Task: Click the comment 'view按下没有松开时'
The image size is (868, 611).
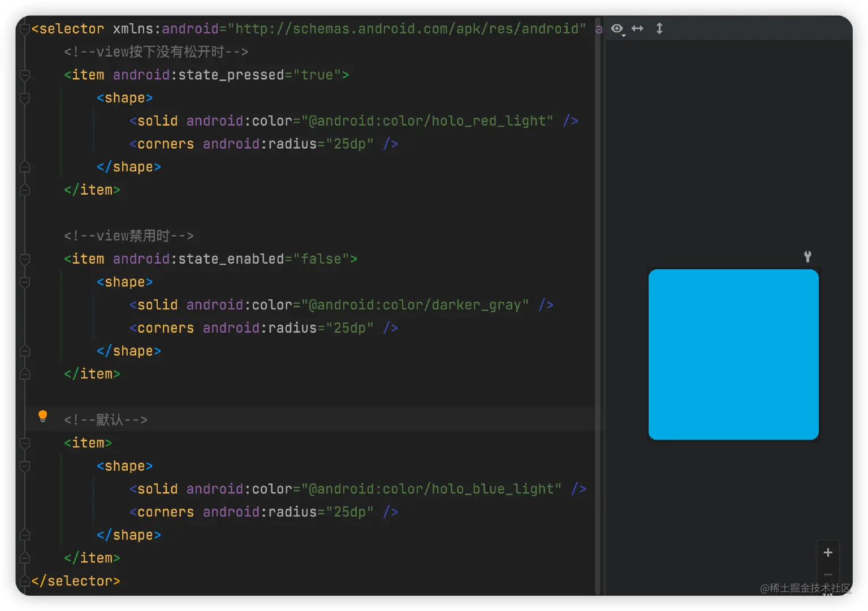Action: (x=156, y=52)
